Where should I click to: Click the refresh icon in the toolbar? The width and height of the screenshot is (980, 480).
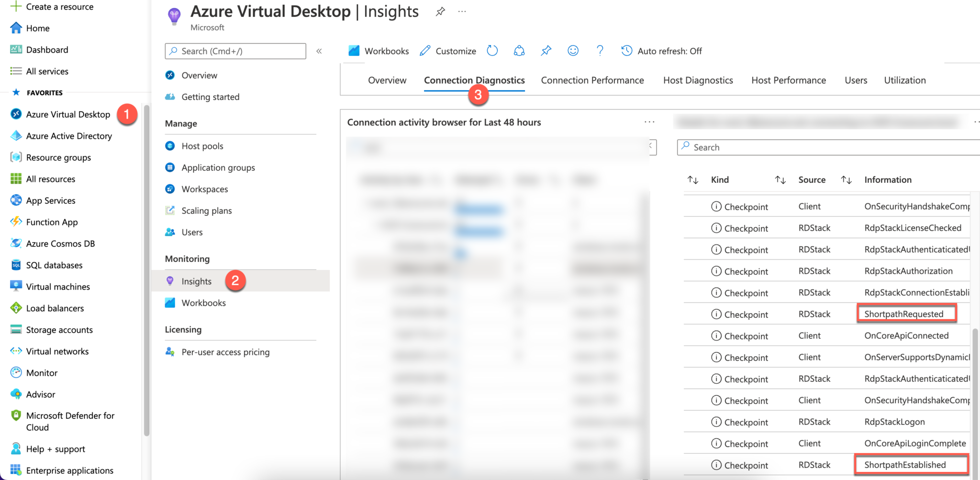click(x=492, y=51)
